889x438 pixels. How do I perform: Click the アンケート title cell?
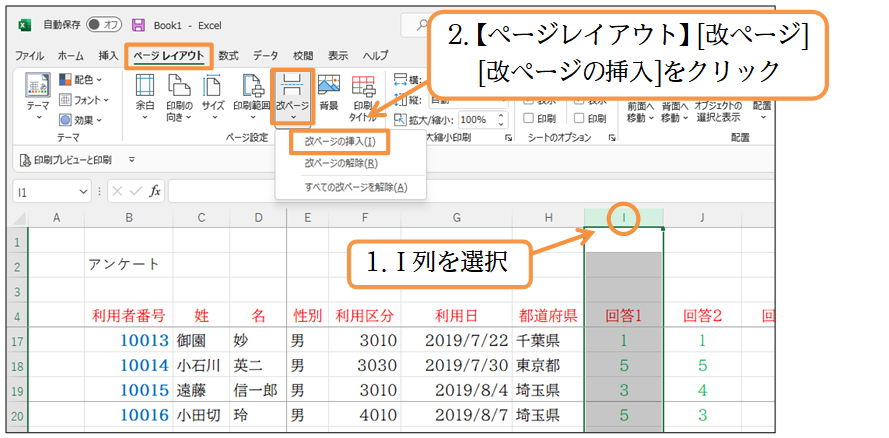point(129,265)
